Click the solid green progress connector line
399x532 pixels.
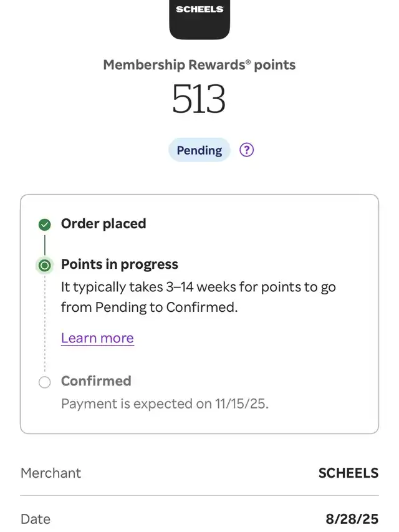[x=44, y=244]
